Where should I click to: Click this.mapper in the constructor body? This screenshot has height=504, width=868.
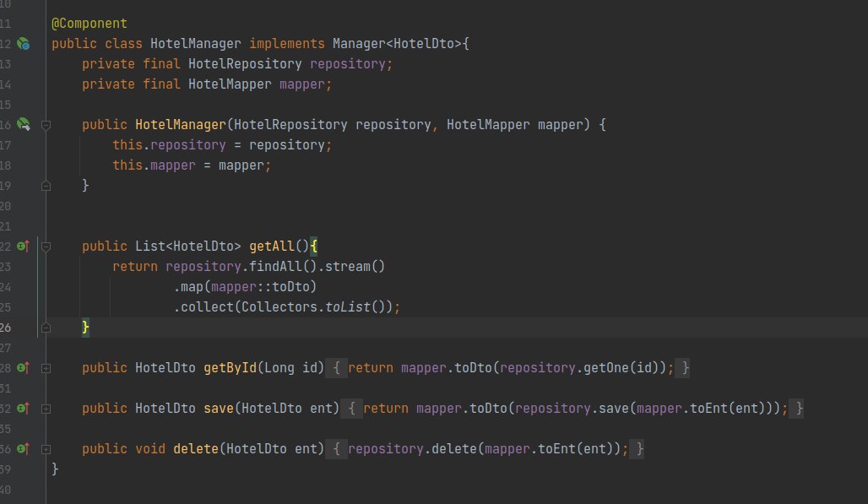[154, 165]
